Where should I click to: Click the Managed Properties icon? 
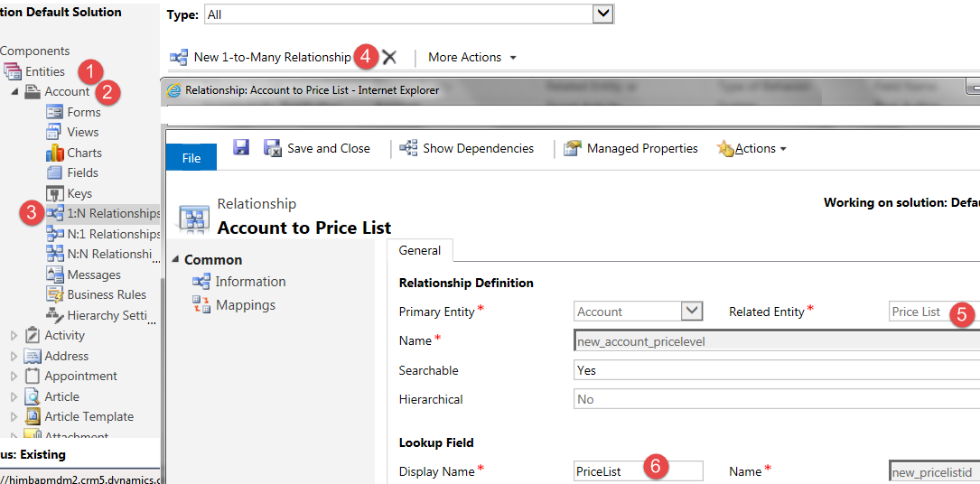[x=572, y=148]
